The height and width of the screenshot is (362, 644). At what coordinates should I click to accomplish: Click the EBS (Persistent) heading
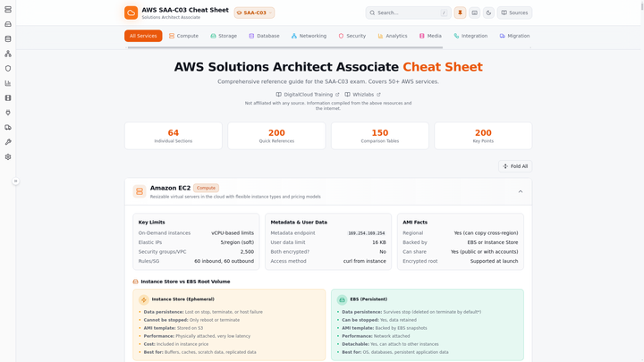click(369, 299)
